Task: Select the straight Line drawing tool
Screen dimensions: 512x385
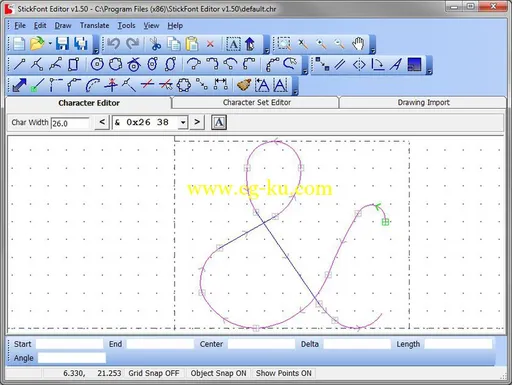Action: tap(19, 64)
